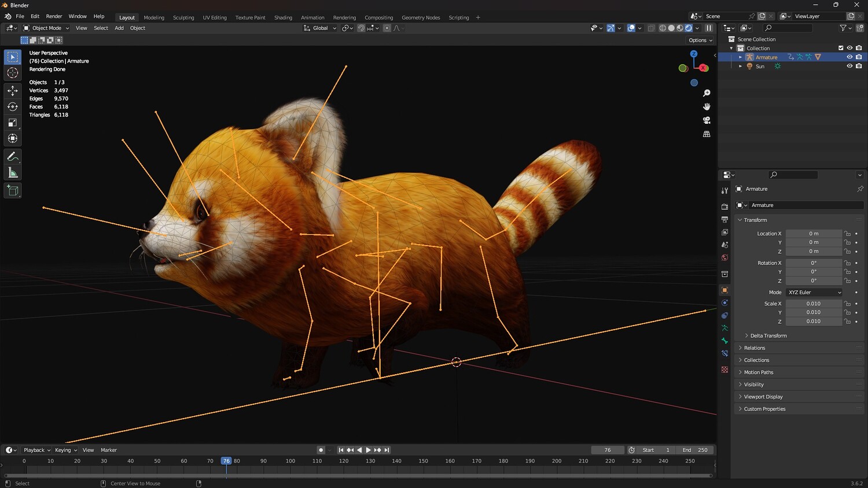Uncheck the Collection exclude checkbox
868x488 pixels.
pyautogui.click(x=841, y=48)
